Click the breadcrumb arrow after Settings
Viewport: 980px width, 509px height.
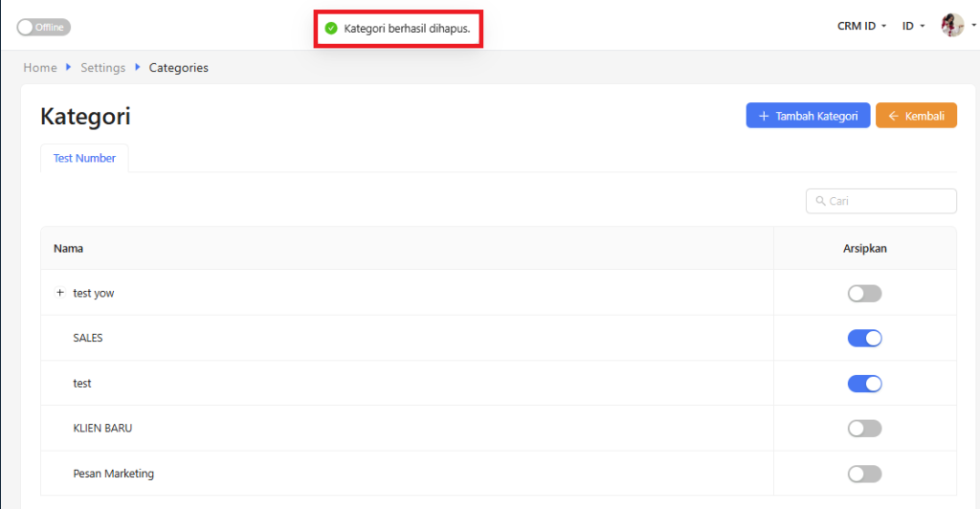[x=137, y=68]
